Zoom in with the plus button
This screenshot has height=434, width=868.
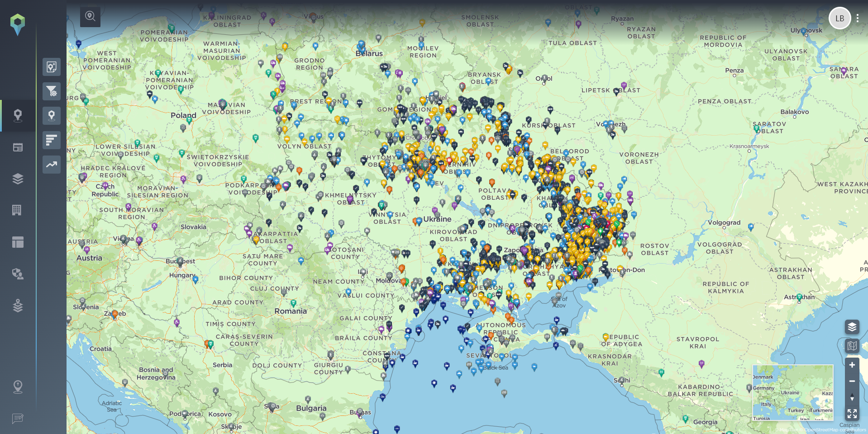coord(852,365)
